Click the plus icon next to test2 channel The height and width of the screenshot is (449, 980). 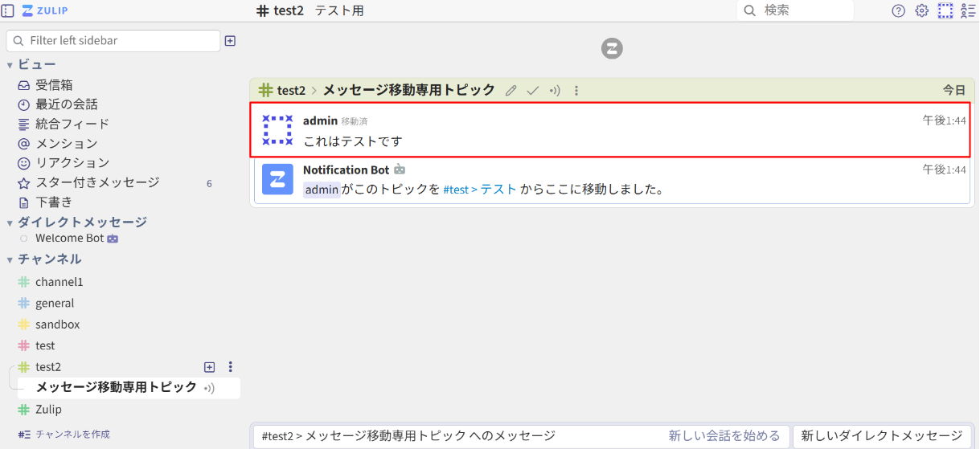pyautogui.click(x=210, y=367)
